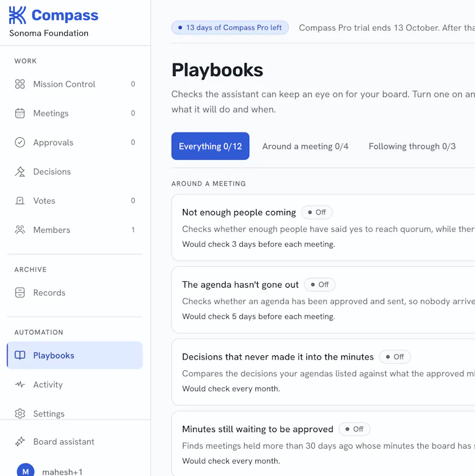Open The agenda hasn't gone out playbook title

pyautogui.click(x=240, y=285)
